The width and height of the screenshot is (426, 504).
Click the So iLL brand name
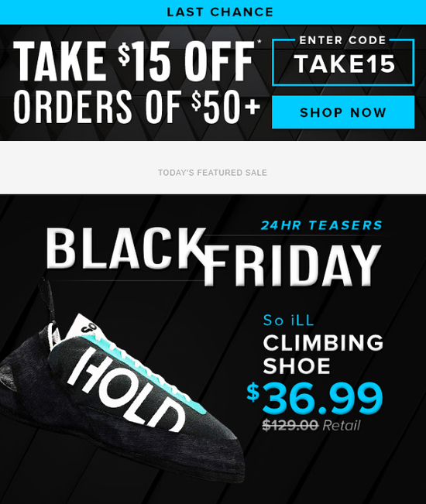tap(288, 321)
